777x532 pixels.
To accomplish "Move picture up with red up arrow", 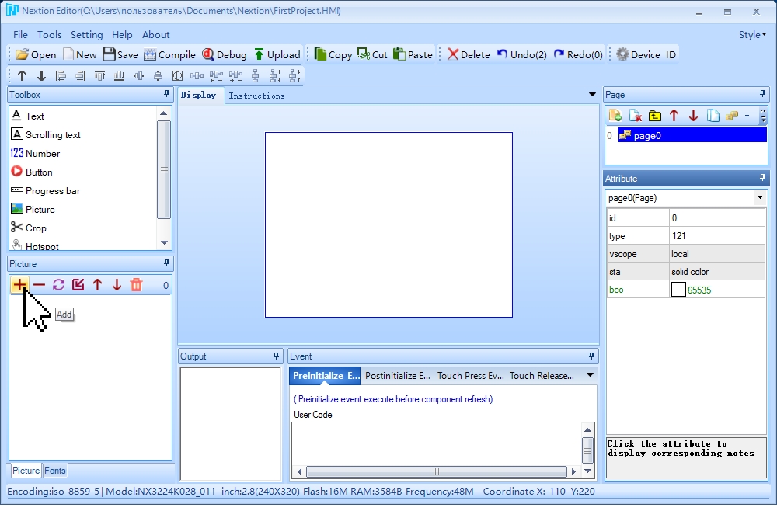I will 97,285.
